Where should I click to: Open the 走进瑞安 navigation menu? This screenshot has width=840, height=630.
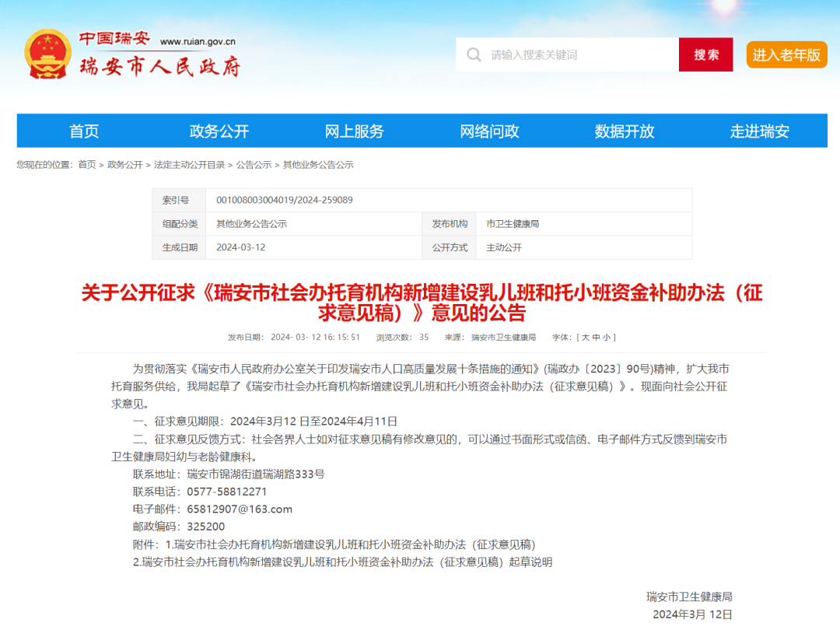pos(761,131)
